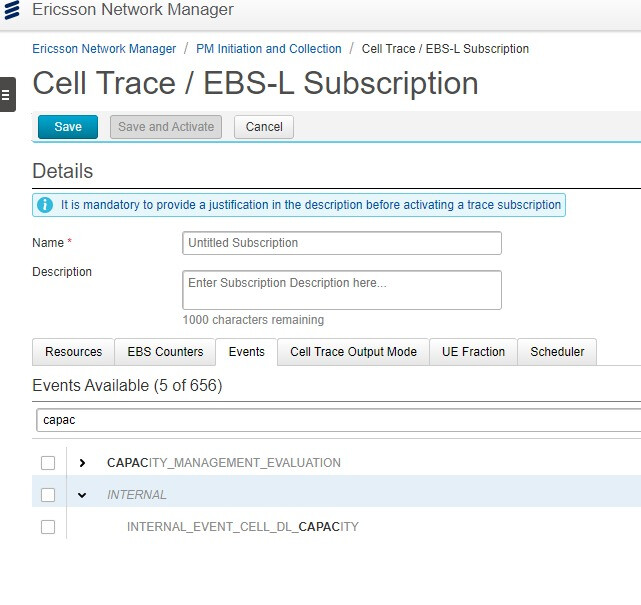Click the Save button
Screen dimensions: 641x605
point(68,127)
